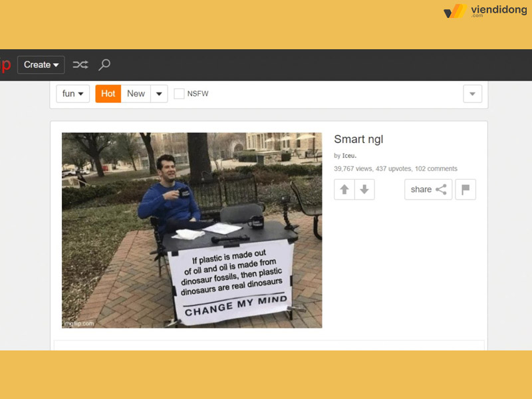This screenshot has width=532, height=399.
Task: Open the dropdown arrow beside New
Action: pyautogui.click(x=159, y=94)
